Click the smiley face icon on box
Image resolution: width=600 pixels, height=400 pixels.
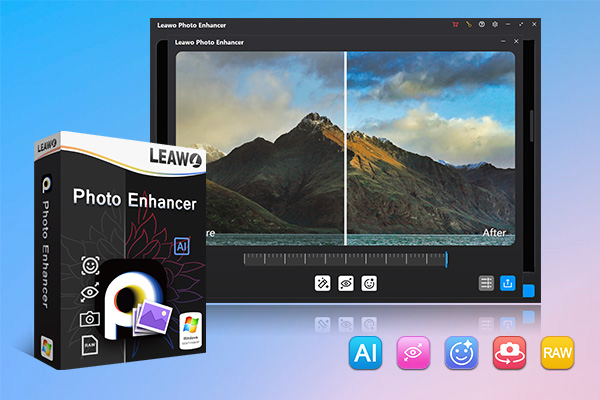coord(90,265)
